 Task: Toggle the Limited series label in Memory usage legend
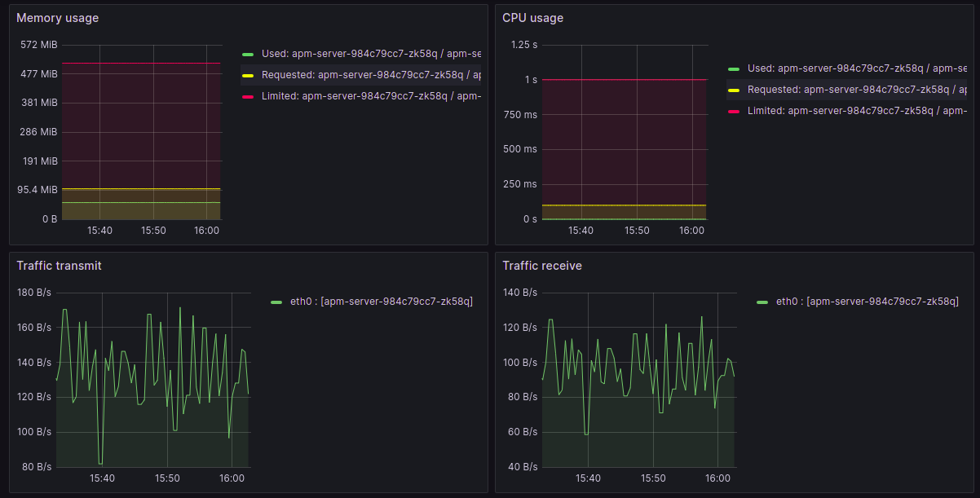coord(370,96)
